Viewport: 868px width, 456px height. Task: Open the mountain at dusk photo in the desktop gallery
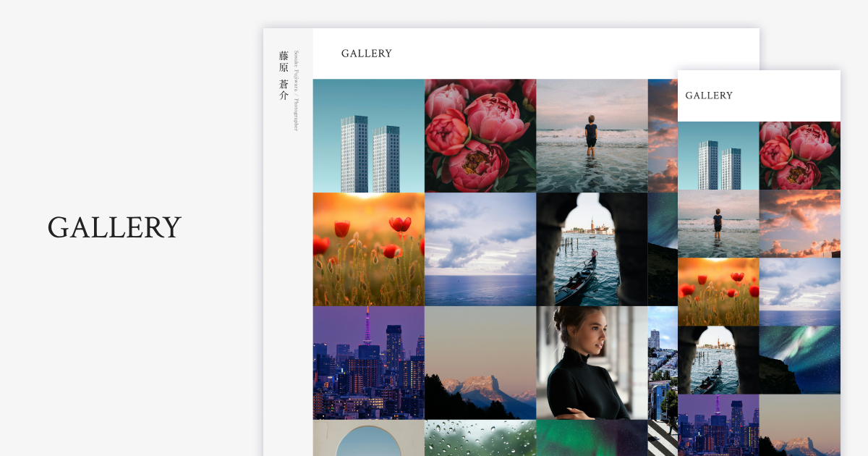[x=480, y=363]
